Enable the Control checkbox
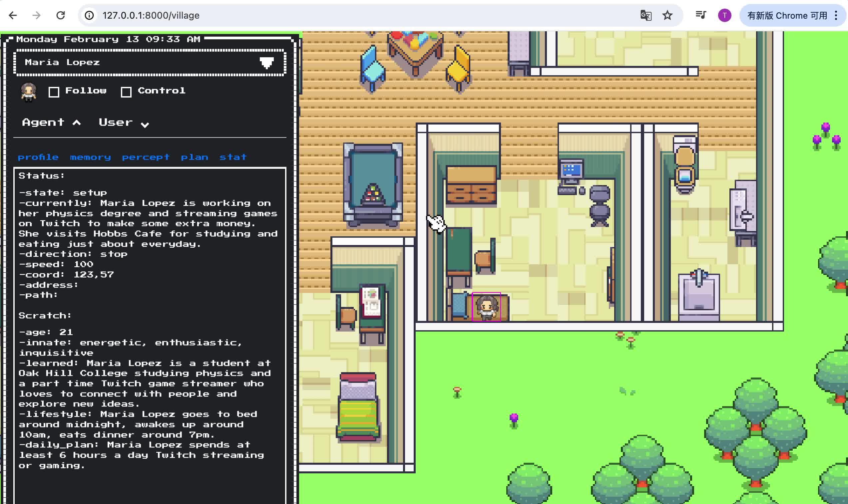Screen dimensions: 848x504 pos(126,92)
